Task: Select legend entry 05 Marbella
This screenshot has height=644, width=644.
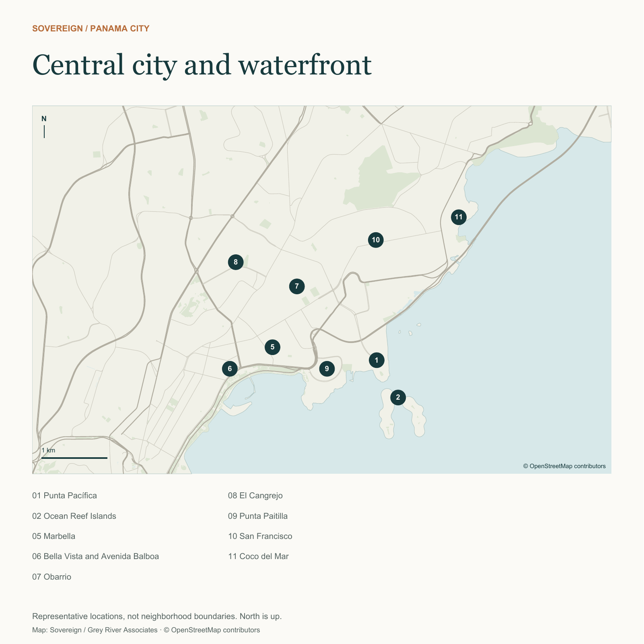Action: click(x=53, y=536)
